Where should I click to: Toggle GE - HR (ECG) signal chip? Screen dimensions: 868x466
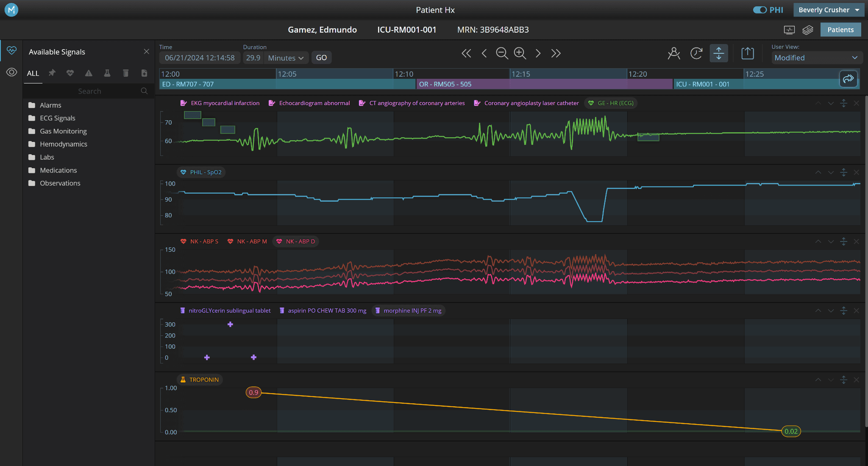coord(611,103)
